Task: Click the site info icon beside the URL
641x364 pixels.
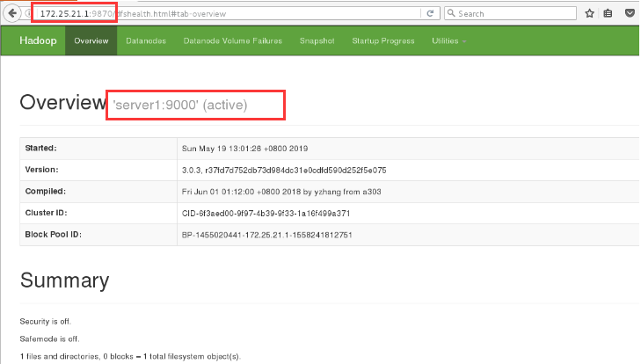Action: click(28, 13)
